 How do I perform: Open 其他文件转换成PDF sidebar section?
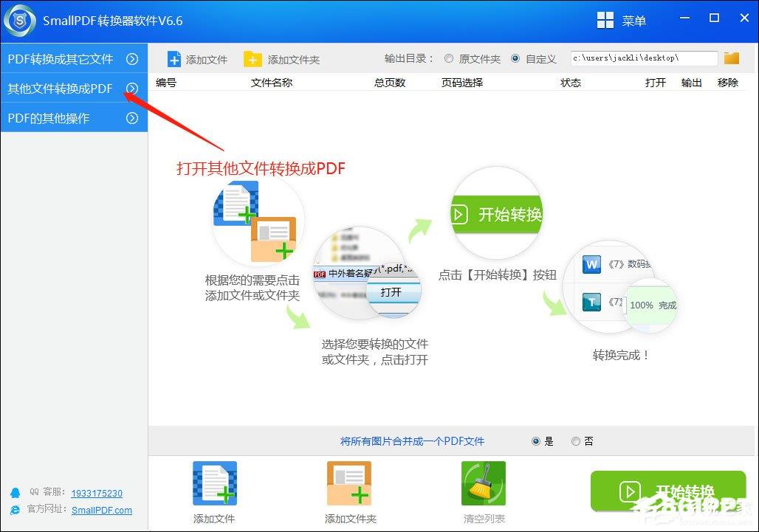(74, 88)
